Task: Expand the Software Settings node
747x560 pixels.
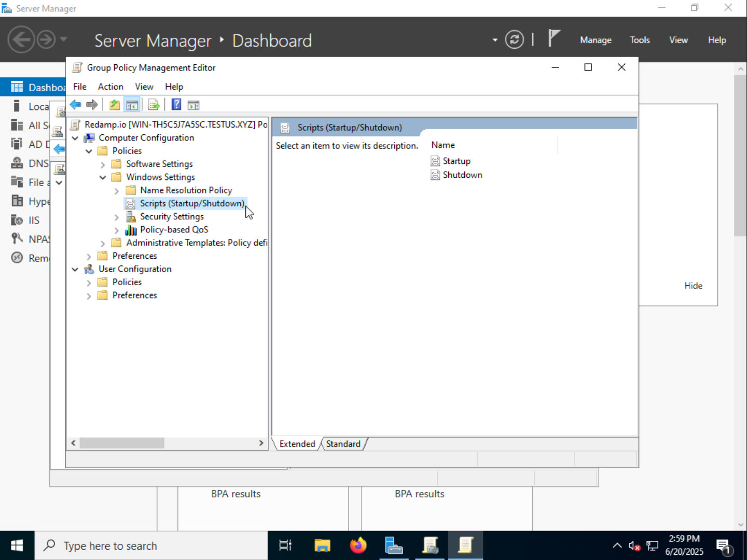Action: [x=103, y=164]
